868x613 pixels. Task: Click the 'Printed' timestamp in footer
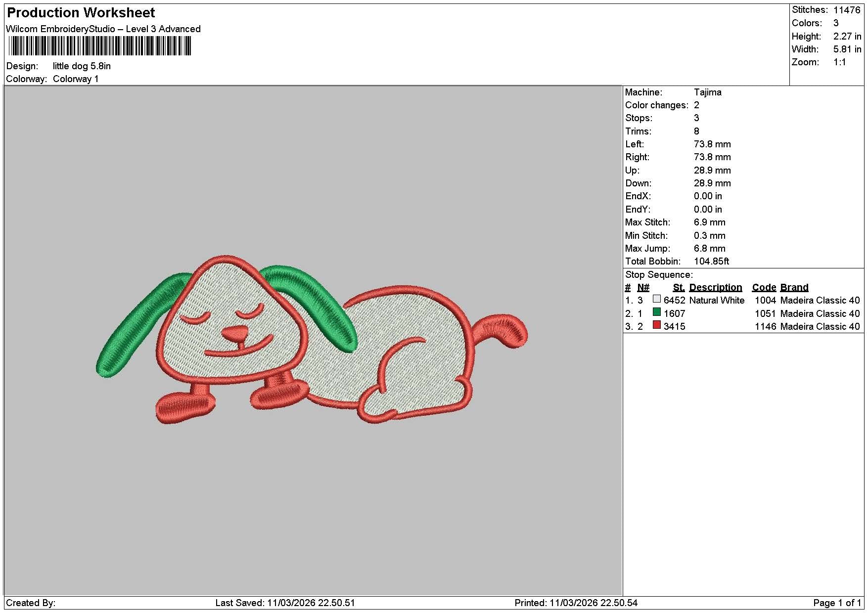point(576,603)
